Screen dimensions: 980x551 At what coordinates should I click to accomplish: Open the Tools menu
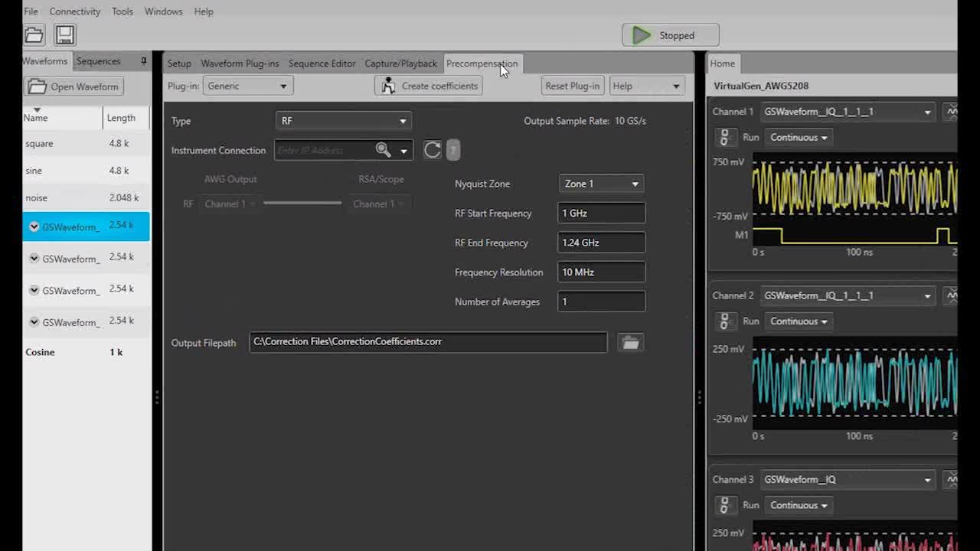coord(122,11)
